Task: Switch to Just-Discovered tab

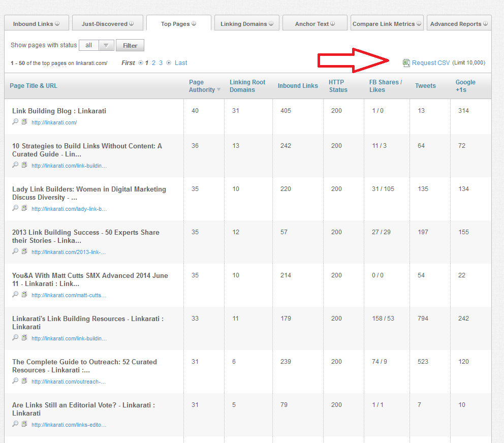Action: [108, 23]
